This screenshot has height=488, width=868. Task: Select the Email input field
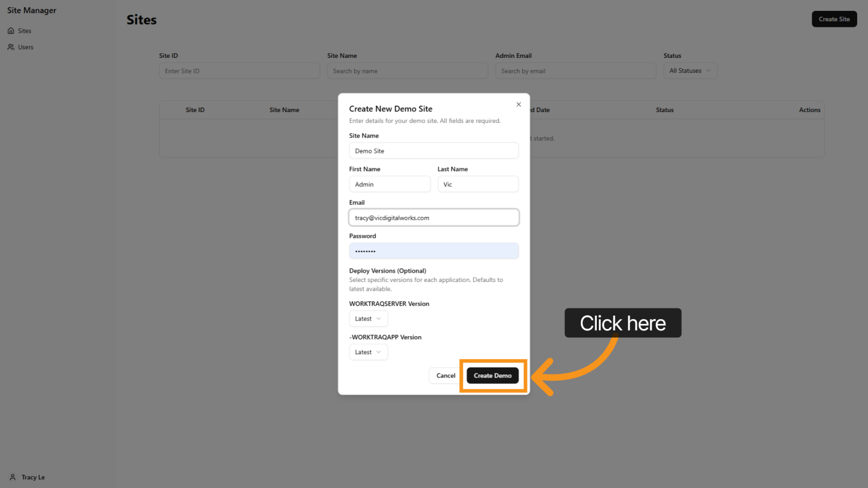[433, 218]
